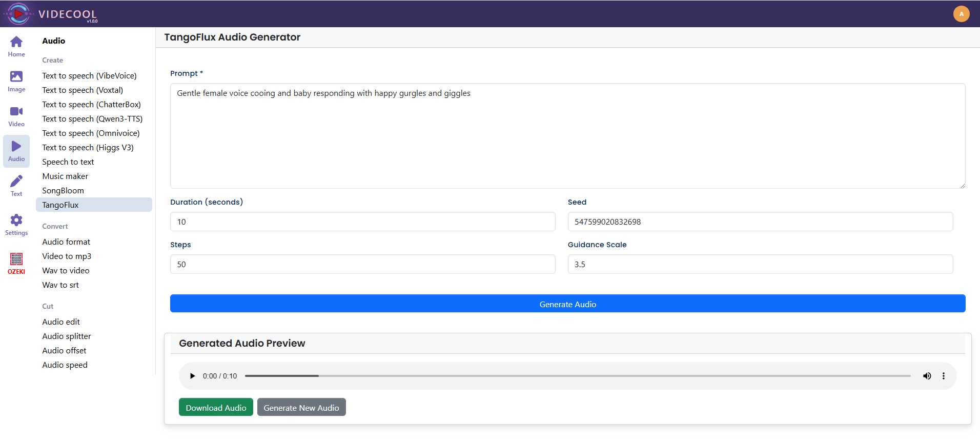This screenshot has height=440, width=980.
Task: Click the Convert section label
Action: 55,226
